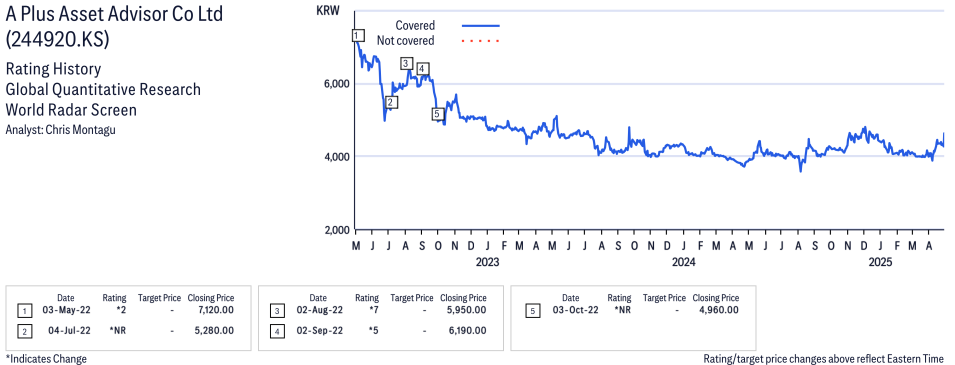
Task: Click the boxed 3 icon beside 02-Aug-22
Action: [277, 311]
